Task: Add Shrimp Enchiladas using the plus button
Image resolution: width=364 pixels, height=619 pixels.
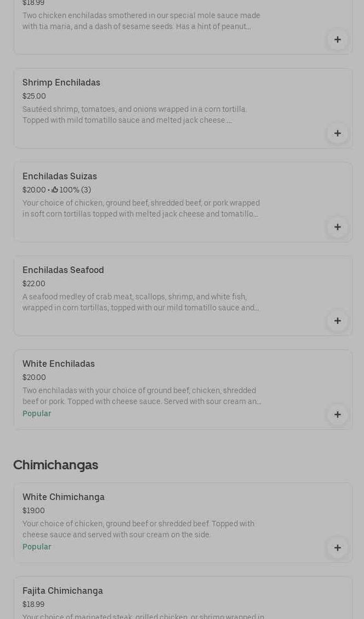Action: pyautogui.click(x=337, y=133)
